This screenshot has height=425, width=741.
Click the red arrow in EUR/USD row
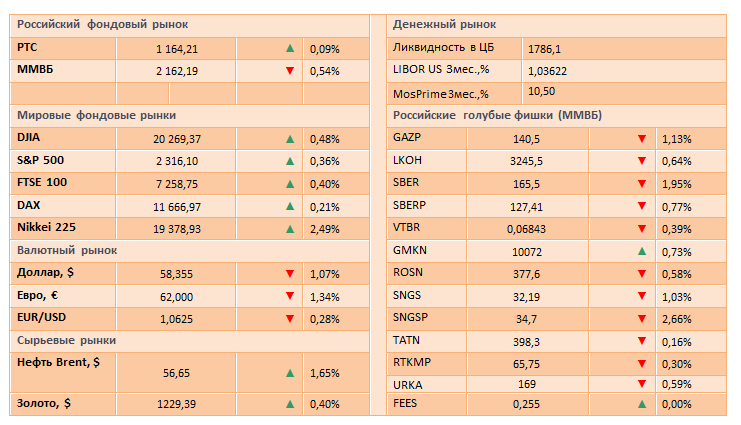[x=290, y=318]
